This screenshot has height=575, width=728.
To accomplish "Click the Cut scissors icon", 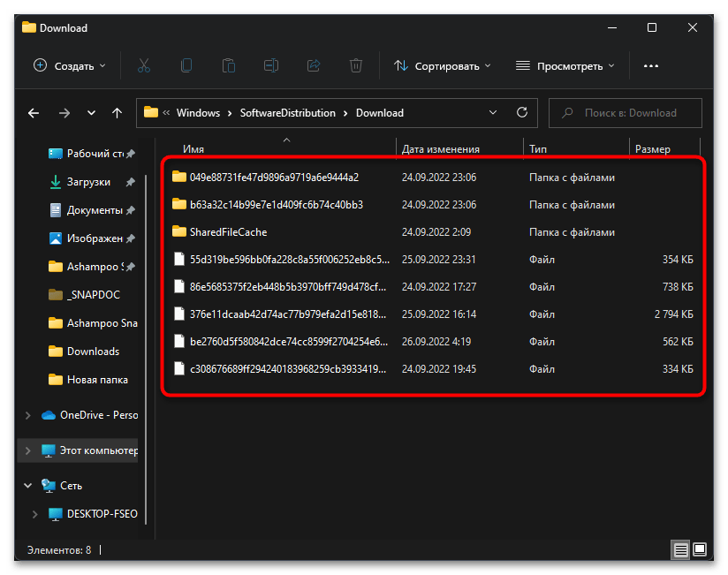I will coord(144,66).
